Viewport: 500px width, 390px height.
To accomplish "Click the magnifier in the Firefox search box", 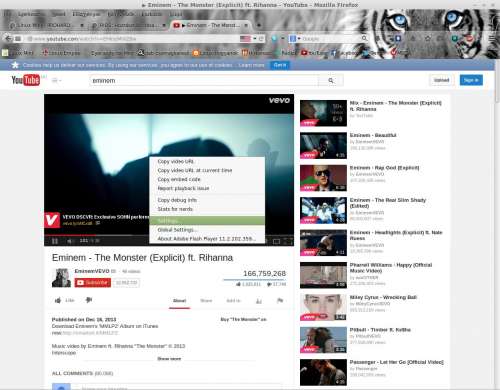I will 365,39.
